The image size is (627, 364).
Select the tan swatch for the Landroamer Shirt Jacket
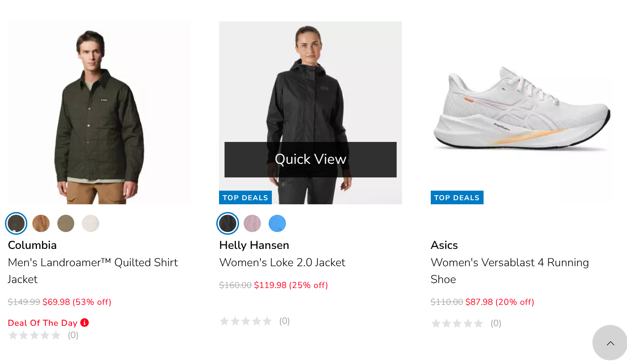[x=41, y=223]
